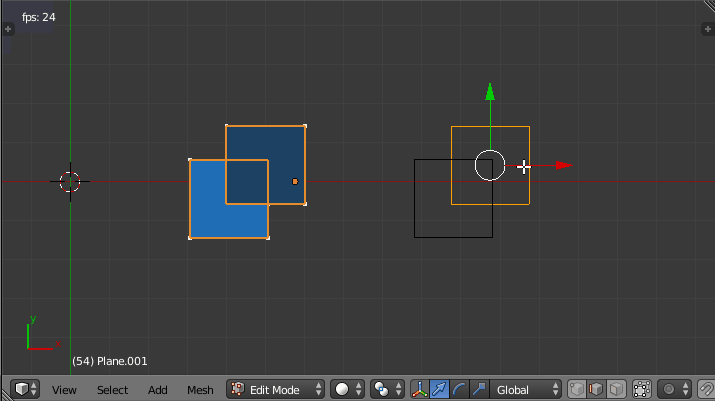Click the plus icon at top-left corner
The image size is (715, 401).
[8, 29]
